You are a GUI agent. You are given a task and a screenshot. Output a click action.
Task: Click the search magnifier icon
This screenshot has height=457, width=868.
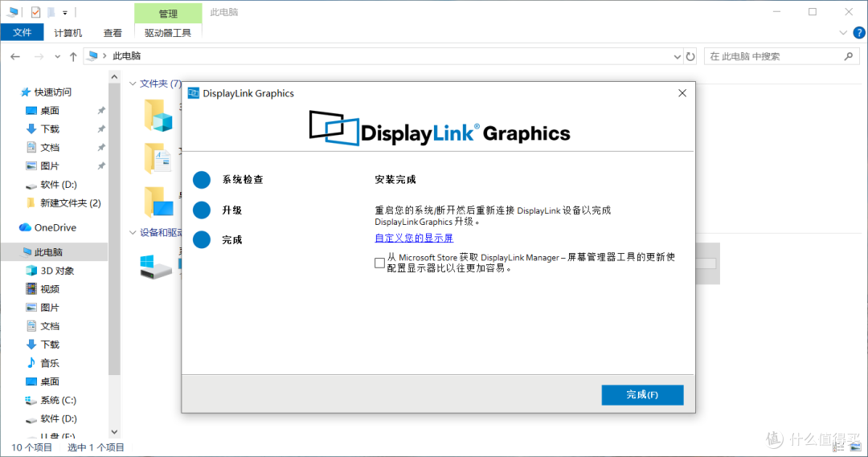[x=849, y=56]
